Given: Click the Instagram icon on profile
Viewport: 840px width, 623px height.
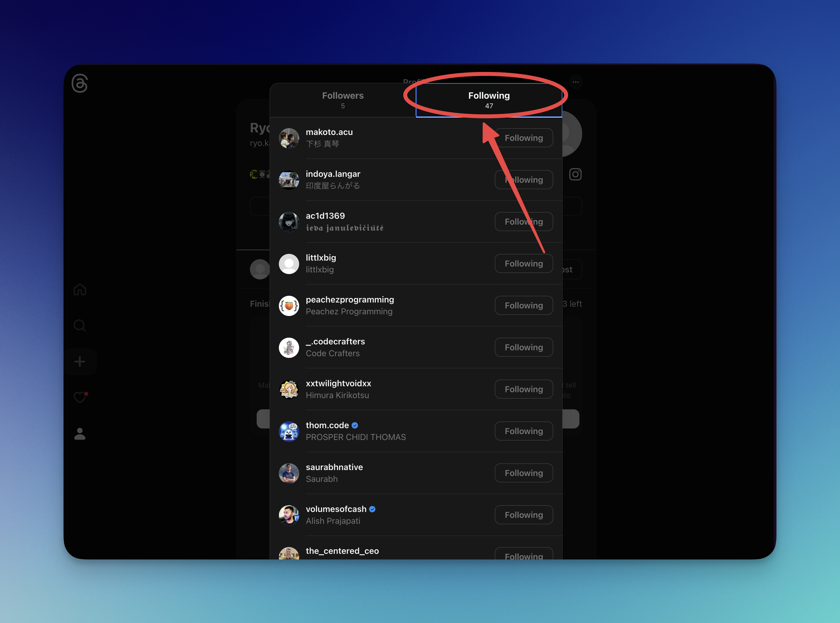Looking at the screenshot, I should point(575,174).
